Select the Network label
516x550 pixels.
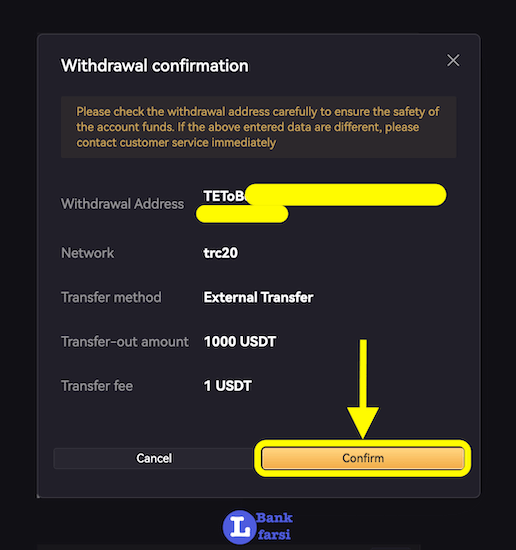(88, 253)
